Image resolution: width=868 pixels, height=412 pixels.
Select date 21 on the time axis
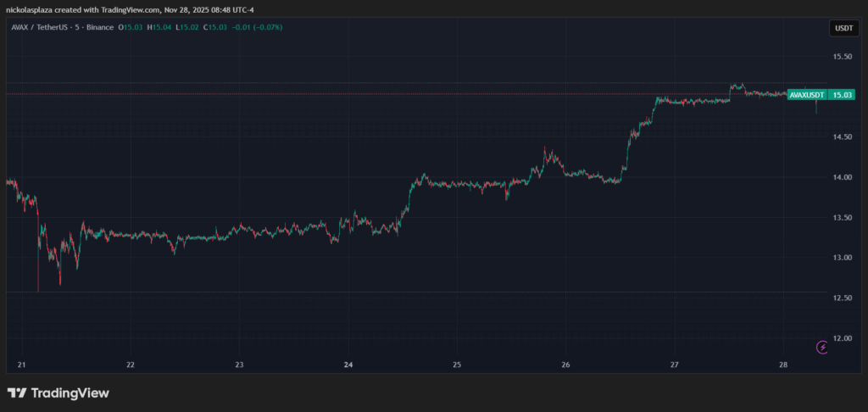tap(22, 365)
